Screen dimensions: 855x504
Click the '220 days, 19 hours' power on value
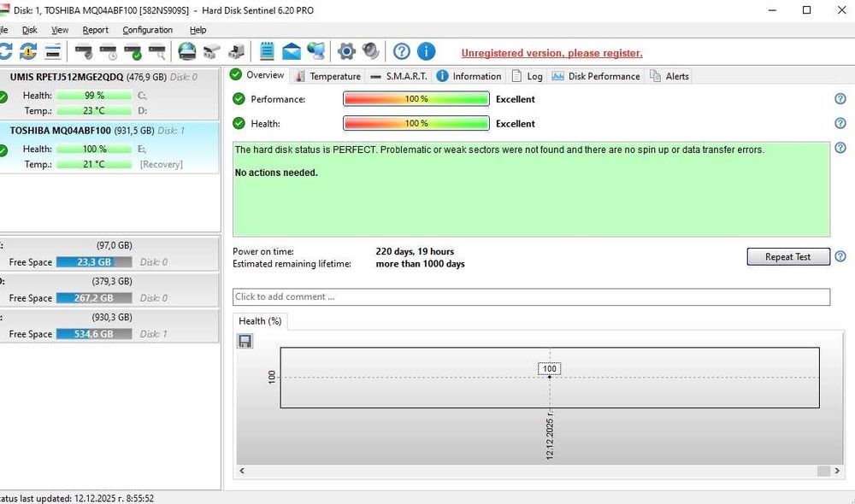pos(415,251)
